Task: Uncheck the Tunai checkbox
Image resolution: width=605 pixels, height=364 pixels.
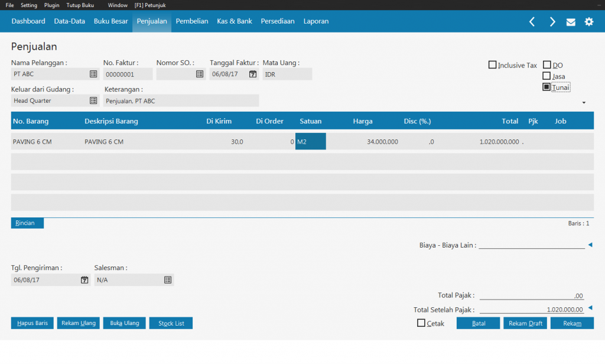Action: point(547,87)
